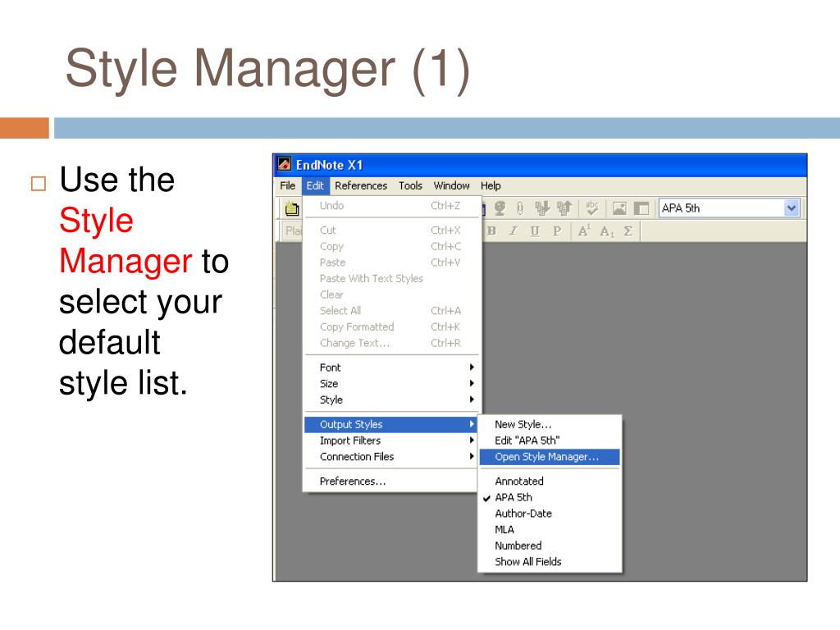Select the Numbered output style

[550, 546]
